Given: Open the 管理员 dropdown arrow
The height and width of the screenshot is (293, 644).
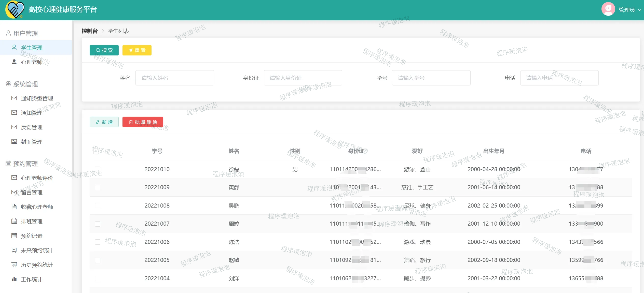Looking at the screenshot, I should click(639, 10).
